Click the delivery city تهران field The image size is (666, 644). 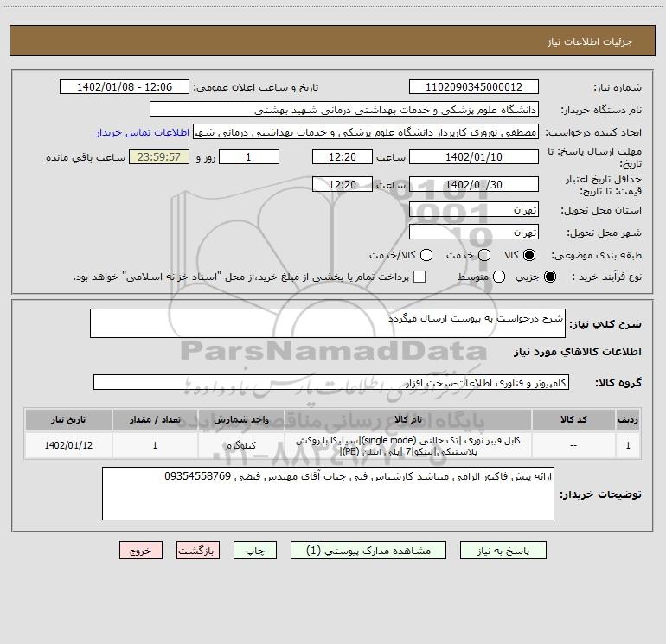pyautogui.click(x=474, y=232)
